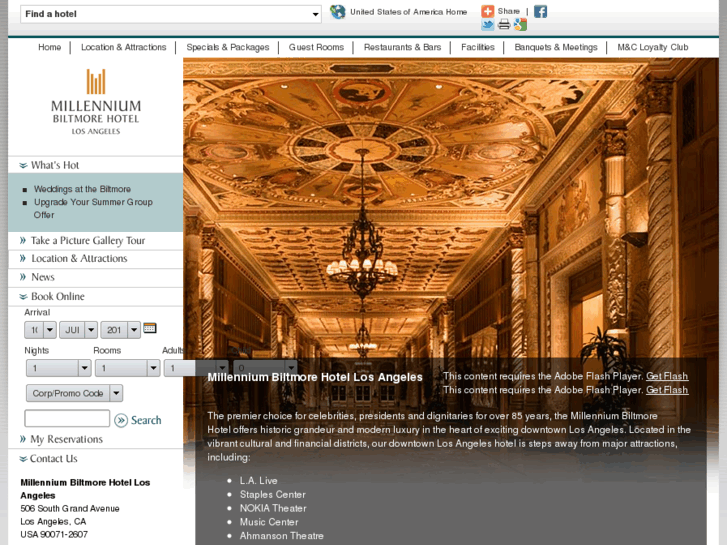Open the M&C Loyalty Club menu
This screenshot has width=727, height=545.
(653, 47)
